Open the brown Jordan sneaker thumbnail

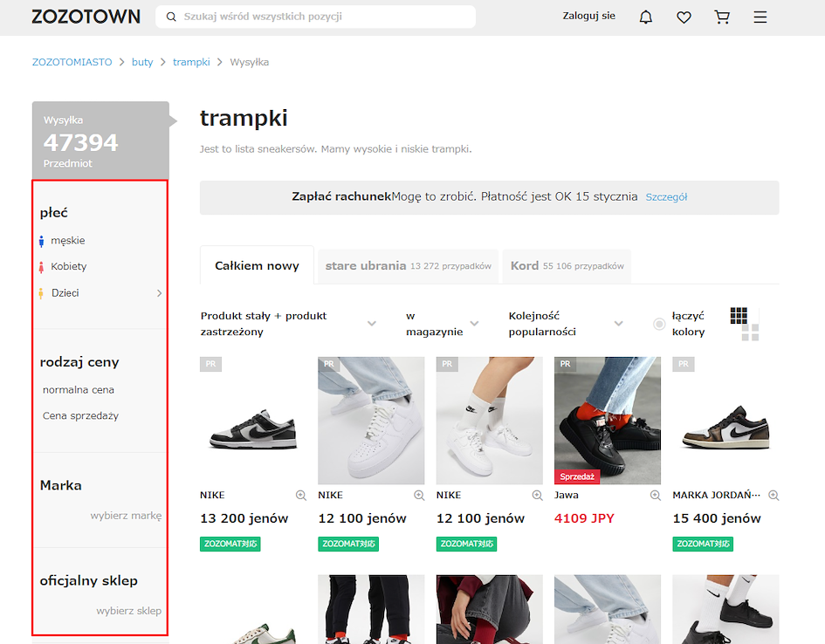[725, 421]
